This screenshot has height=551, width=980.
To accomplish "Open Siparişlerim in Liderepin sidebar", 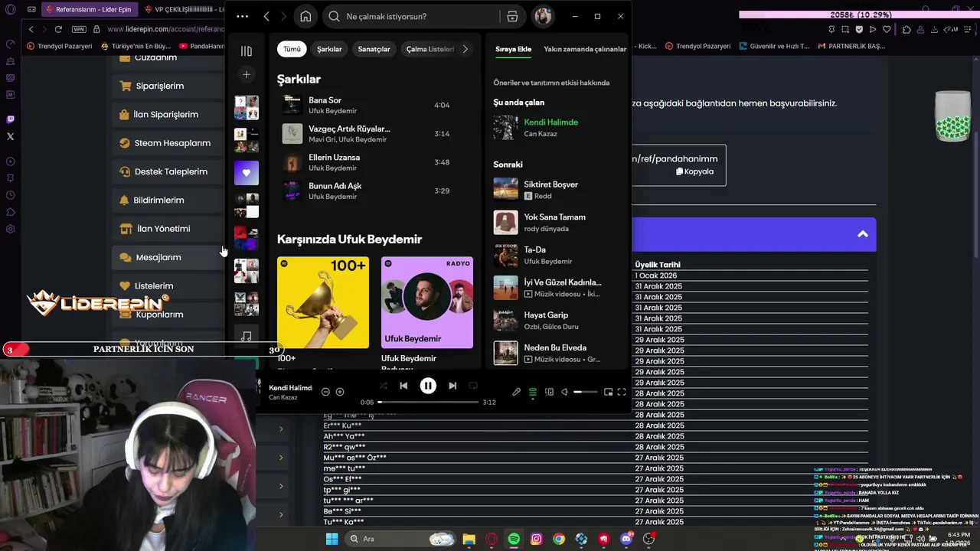I will pyautogui.click(x=168, y=86).
